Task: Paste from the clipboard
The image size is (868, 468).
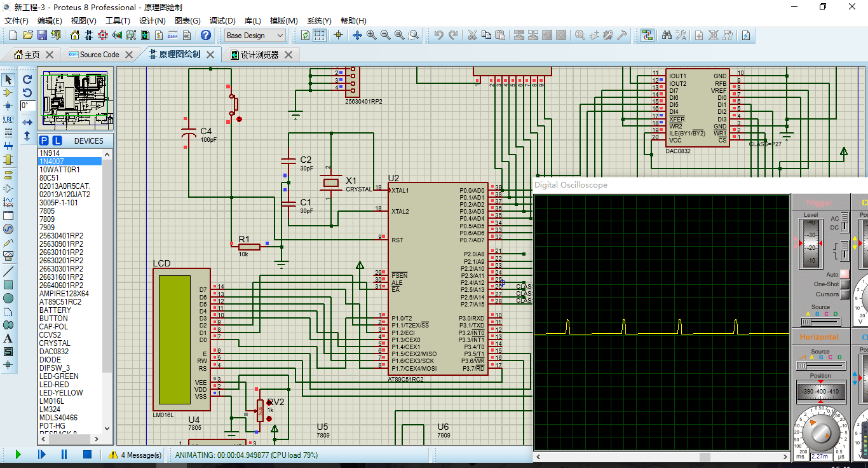Action: point(500,36)
